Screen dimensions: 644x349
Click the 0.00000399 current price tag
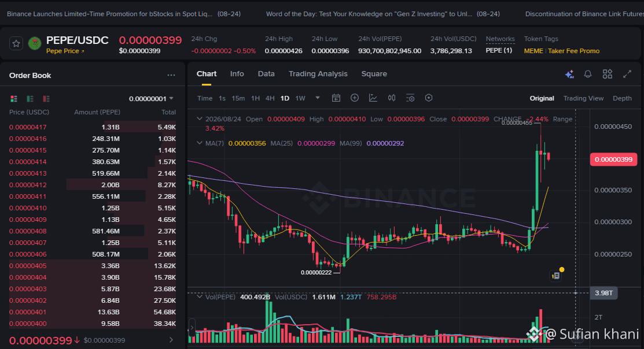click(613, 159)
